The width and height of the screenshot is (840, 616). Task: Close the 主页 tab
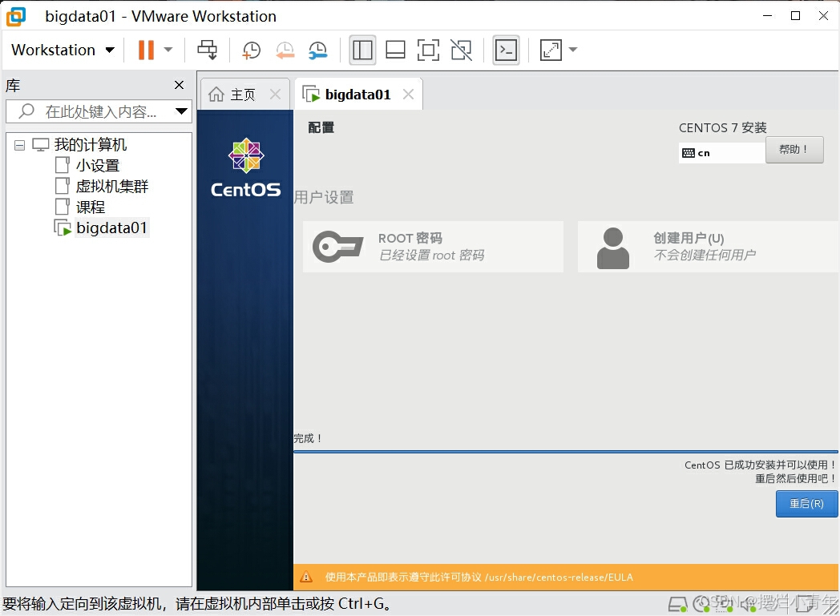[276, 95]
